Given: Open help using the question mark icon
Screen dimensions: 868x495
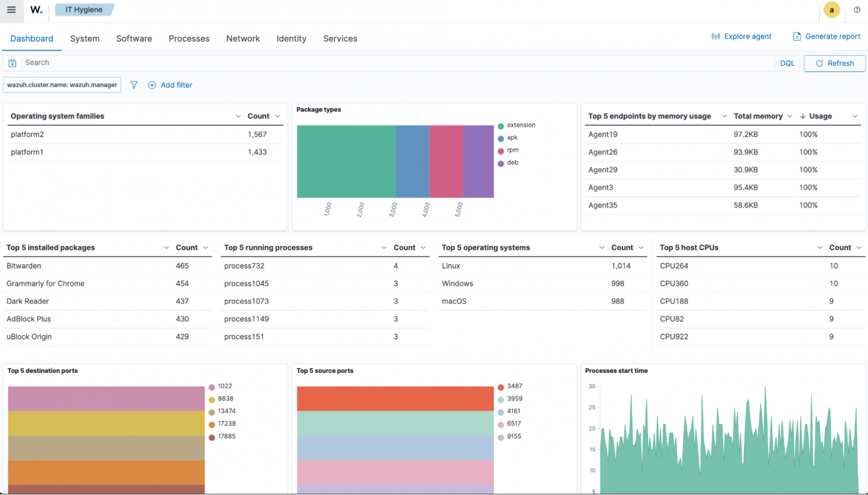Looking at the screenshot, I should pos(857,10).
